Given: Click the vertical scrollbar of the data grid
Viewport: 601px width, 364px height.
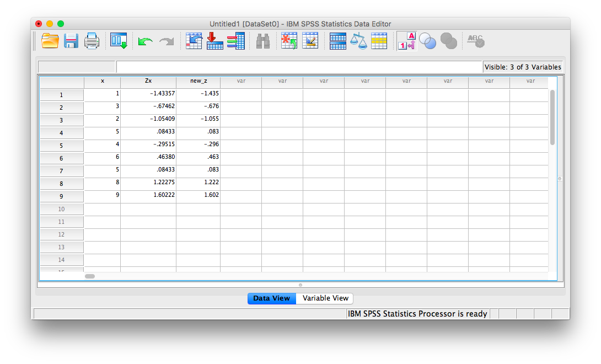Looking at the screenshot, I should pyautogui.click(x=552, y=117).
